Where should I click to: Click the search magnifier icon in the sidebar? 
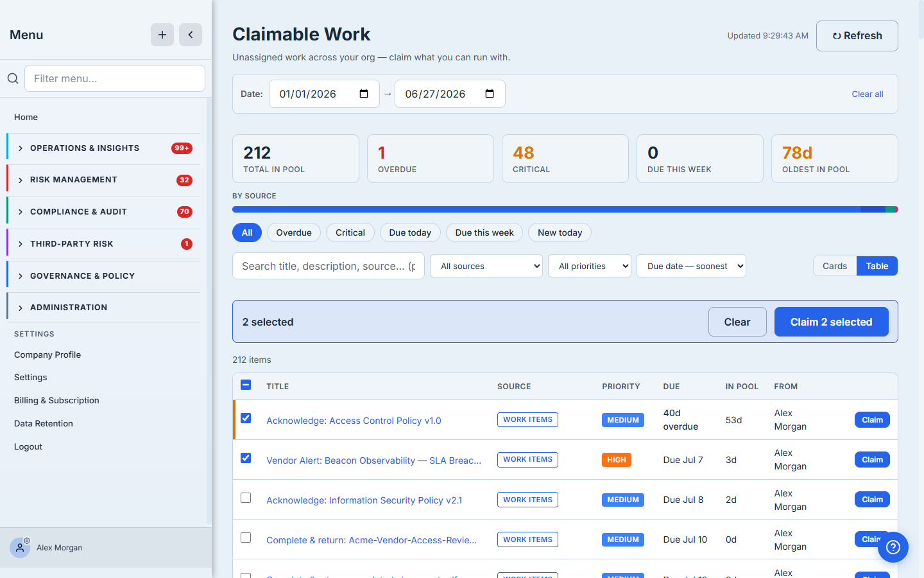(x=13, y=78)
